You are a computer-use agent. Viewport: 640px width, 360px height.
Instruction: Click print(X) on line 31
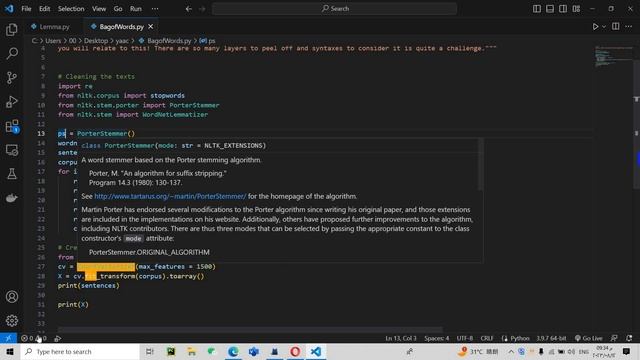pyautogui.click(x=73, y=304)
